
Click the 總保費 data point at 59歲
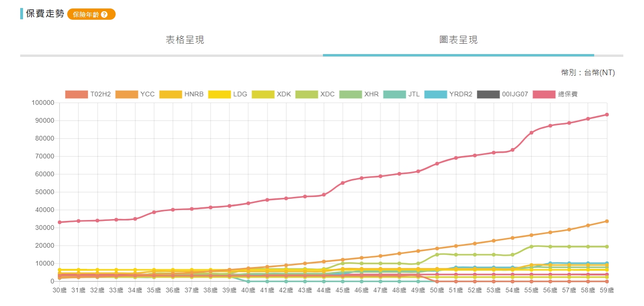pos(607,115)
